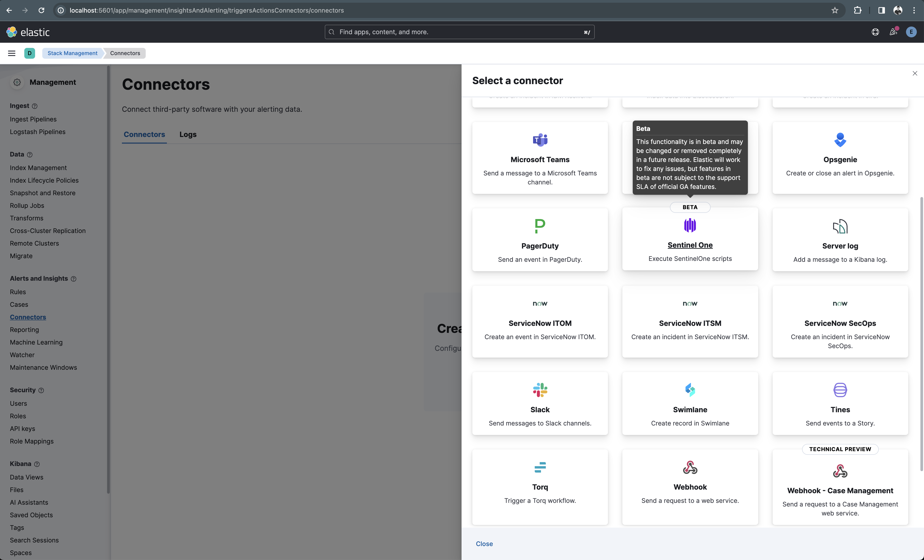Click the Connectors link in sidebar
The image size is (924, 560).
point(28,317)
